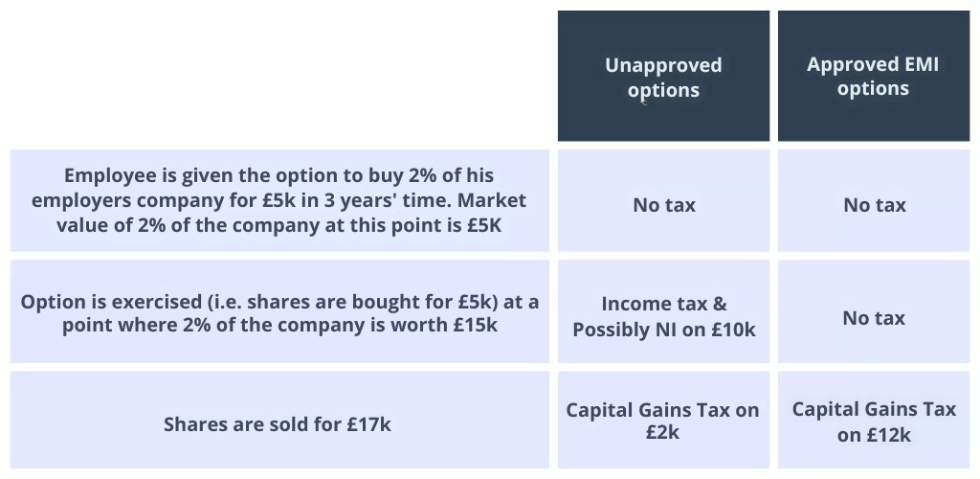Click the employee option grant description cell

pyautogui.click(x=279, y=200)
